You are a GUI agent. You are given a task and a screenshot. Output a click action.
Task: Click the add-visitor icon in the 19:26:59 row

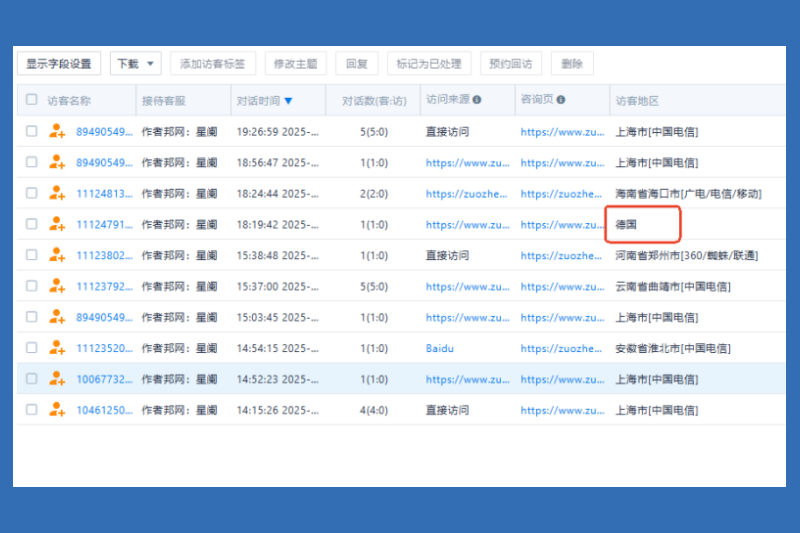(57, 131)
